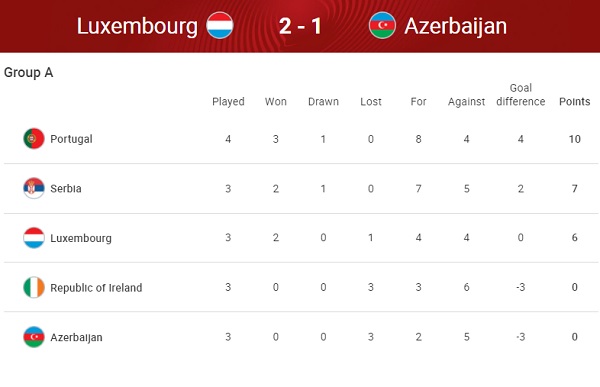Click the Luxembourg flag icon in the standings row
Screen dimensions: 600x387
point(34,238)
